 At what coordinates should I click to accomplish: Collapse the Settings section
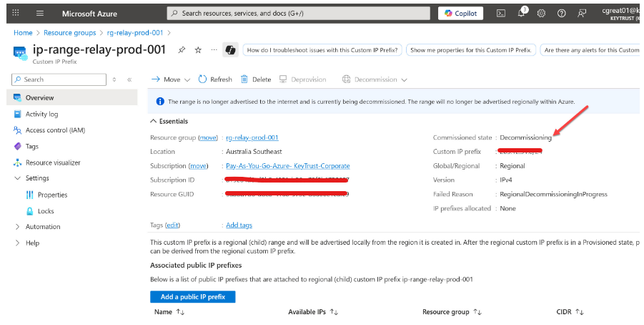18,178
